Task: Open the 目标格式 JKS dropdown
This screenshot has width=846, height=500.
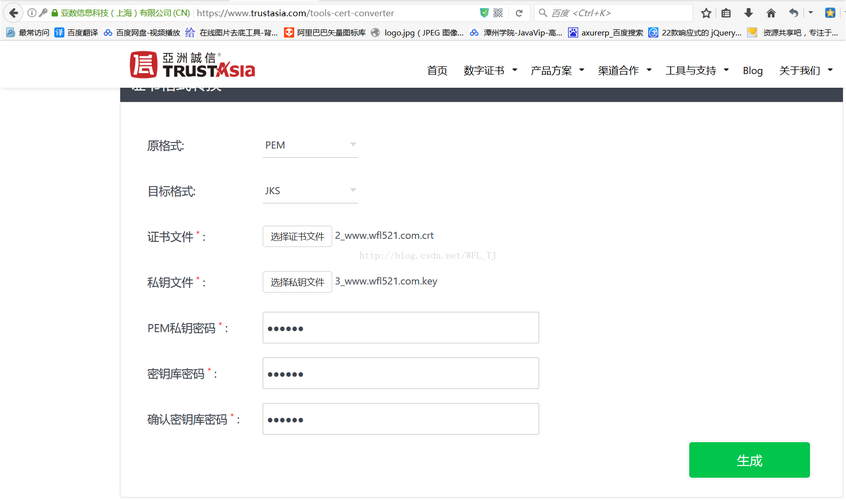Action: point(310,191)
